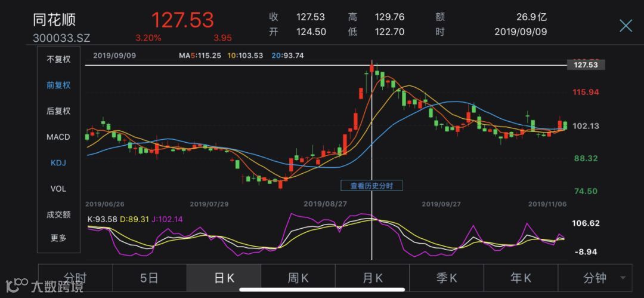Click the 2019/06/26 date axis label
Screen dimensions: 644x298
pyautogui.click(x=105, y=204)
